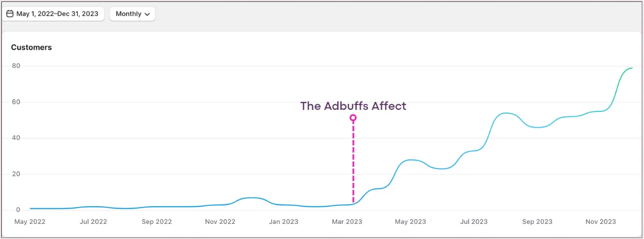The image size is (644, 239).
Task: Click the Nov 2023 x-axis label
Action: point(601,221)
